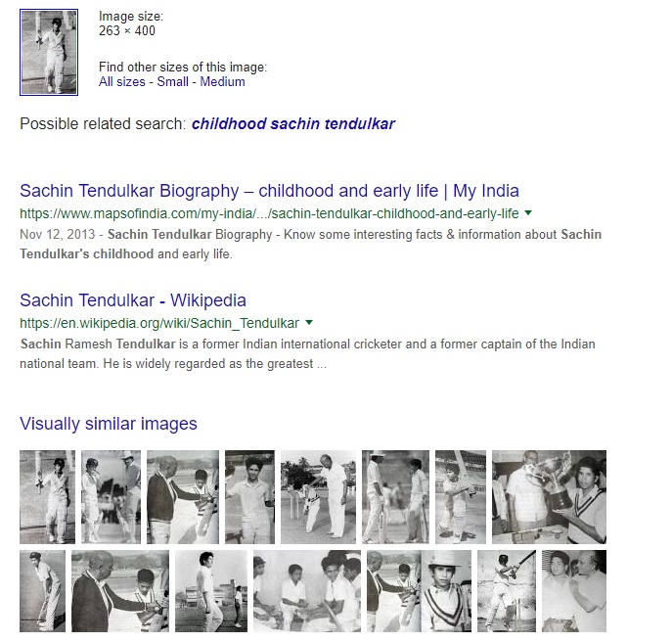Open image of boy wearing white hat

click(x=446, y=591)
